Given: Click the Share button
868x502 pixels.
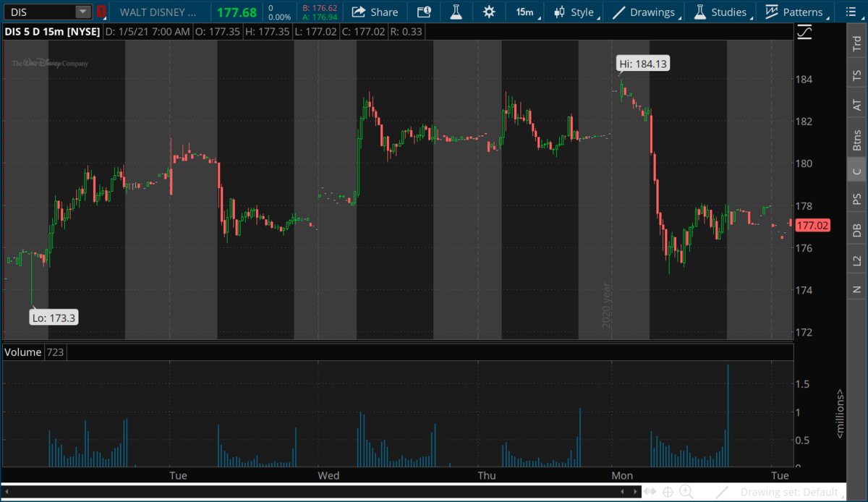Looking at the screenshot, I should [375, 12].
